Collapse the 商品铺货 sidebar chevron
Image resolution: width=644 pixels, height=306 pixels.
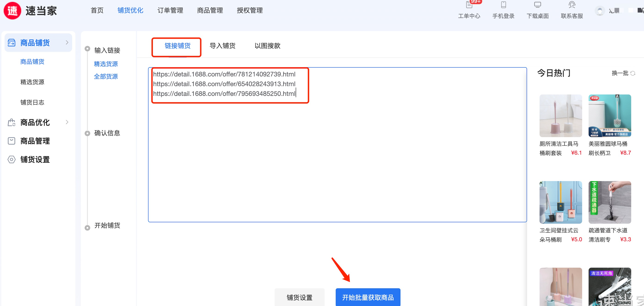point(67,42)
